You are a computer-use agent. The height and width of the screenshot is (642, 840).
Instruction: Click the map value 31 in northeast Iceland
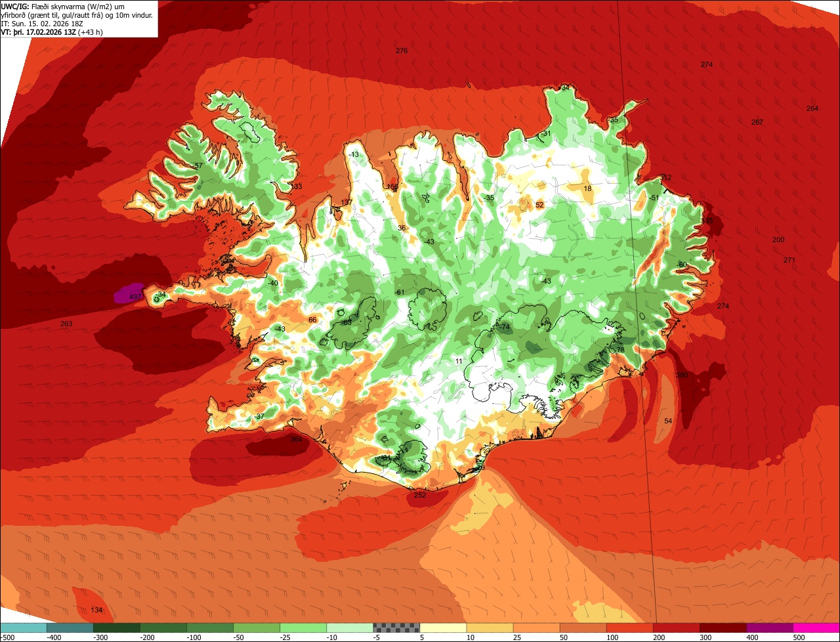(x=547, y=133)
